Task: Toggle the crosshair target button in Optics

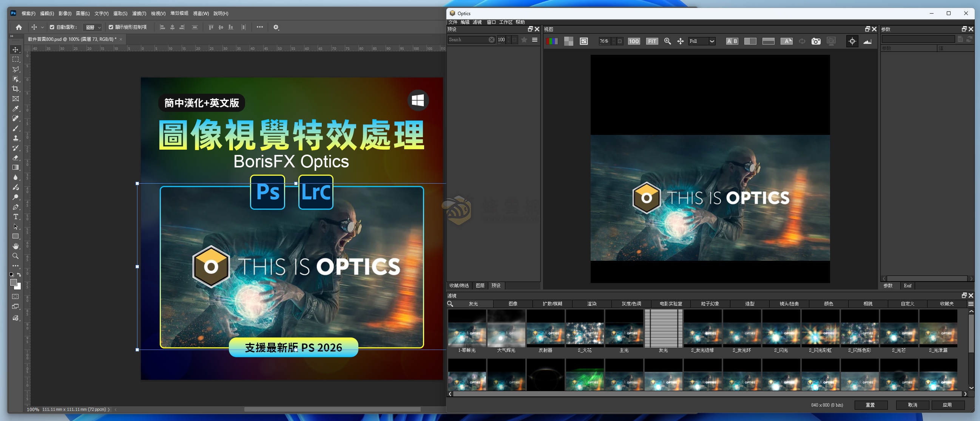Action: point(852,41)
